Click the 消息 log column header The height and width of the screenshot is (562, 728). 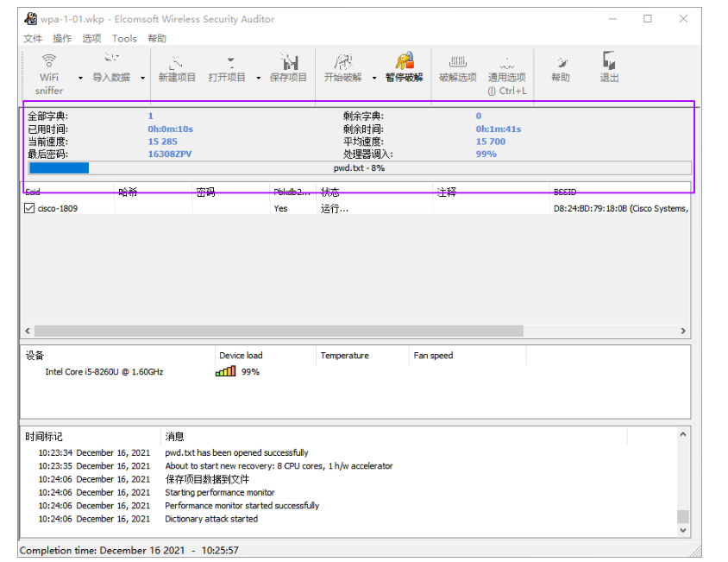tap(393, 437)
